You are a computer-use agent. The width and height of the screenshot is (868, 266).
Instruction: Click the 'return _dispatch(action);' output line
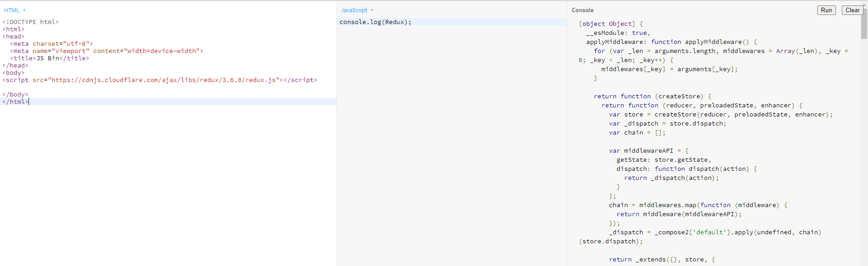pos(672,178)
